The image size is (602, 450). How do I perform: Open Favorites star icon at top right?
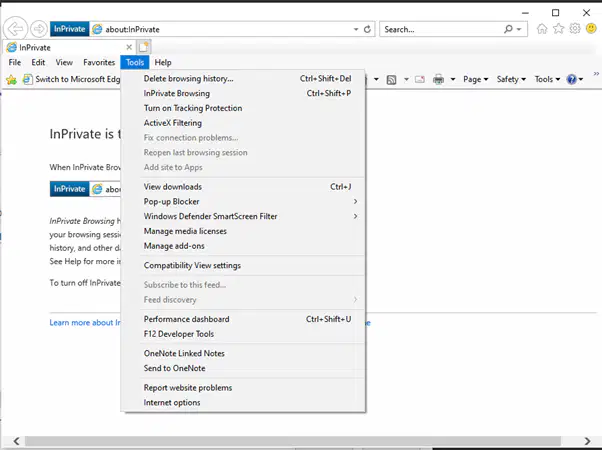pyautogui.click(x=558, y=29)
